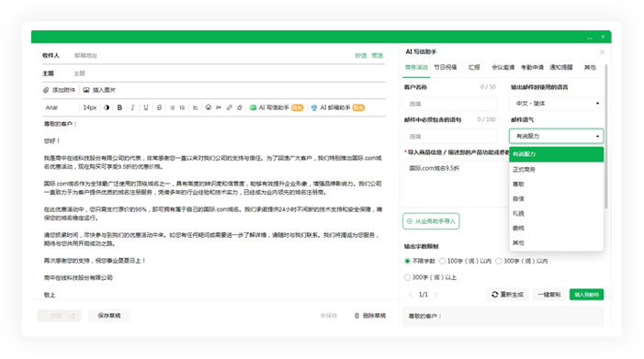This screenshot has height=359, width=644.
Task: Toggle strikethrough formatting
Action: 159,107
